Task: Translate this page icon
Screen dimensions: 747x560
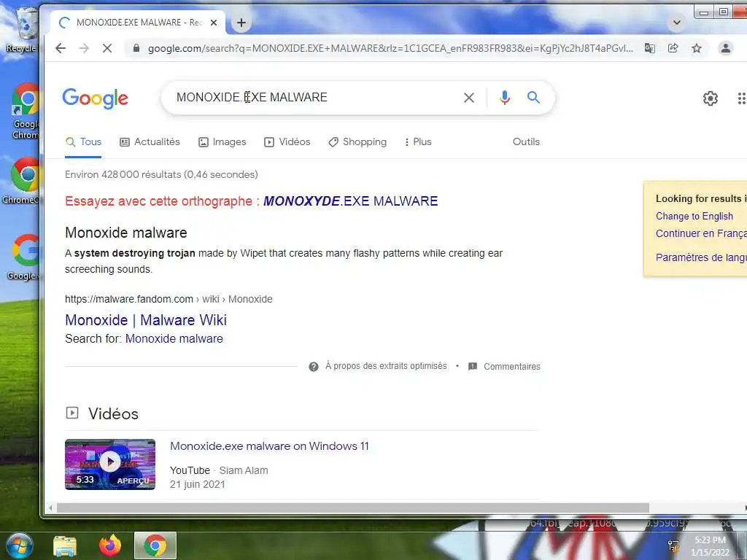Action: pos(650,48)
